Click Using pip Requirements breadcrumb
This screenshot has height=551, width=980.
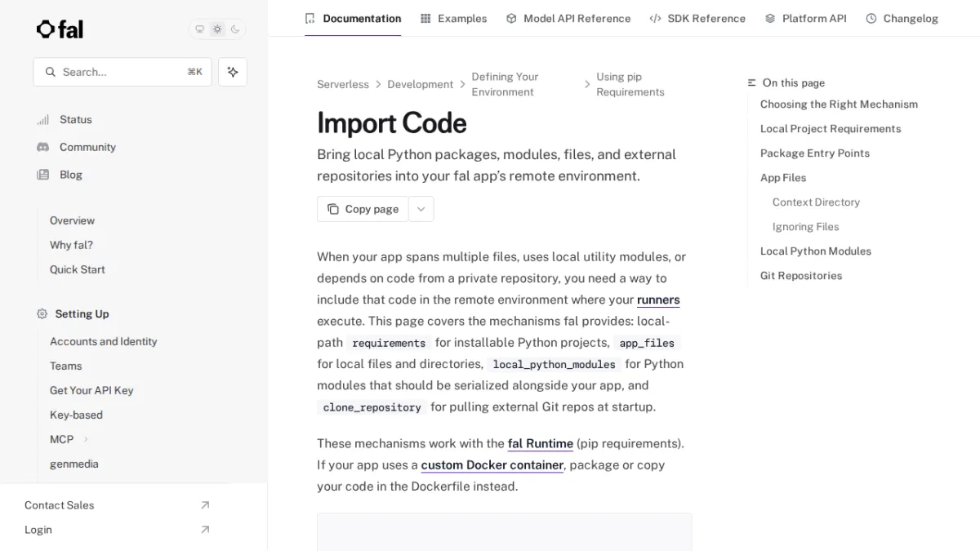pyautogui.click(x=630, y=84)
